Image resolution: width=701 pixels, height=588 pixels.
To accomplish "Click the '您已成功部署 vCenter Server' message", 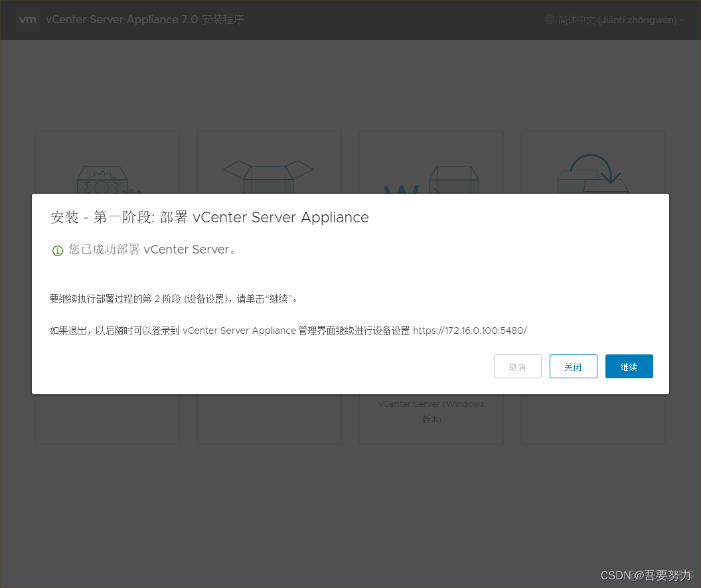I will [152, 250].
